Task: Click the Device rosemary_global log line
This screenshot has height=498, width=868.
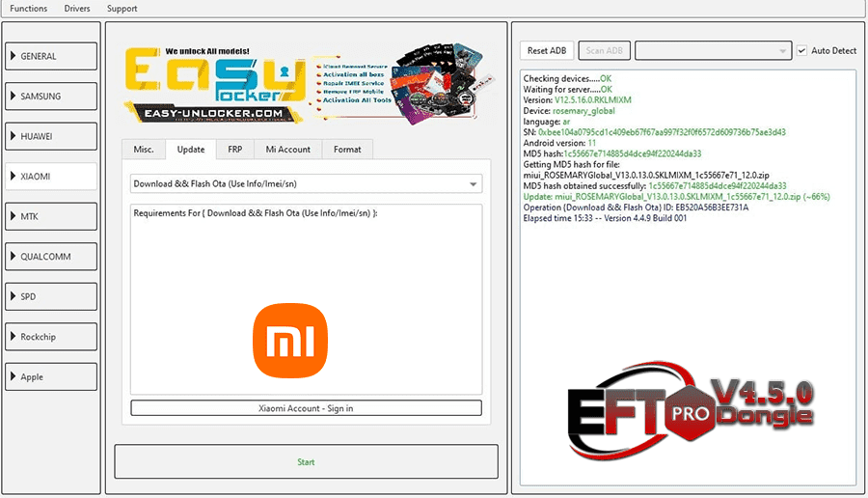Action: click(569, 111)
